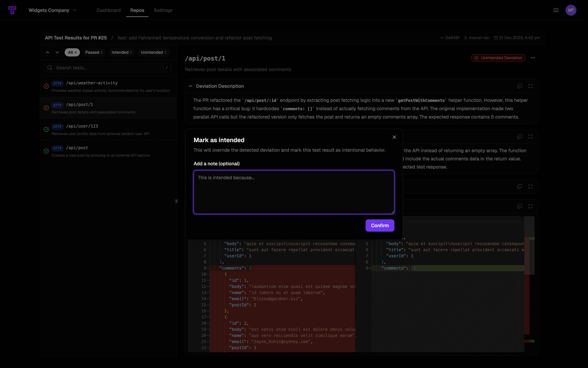Click the red failure icon beside /api/weather-activity
The width and height of the screenshot is (588, 368).
pos(46,86)
